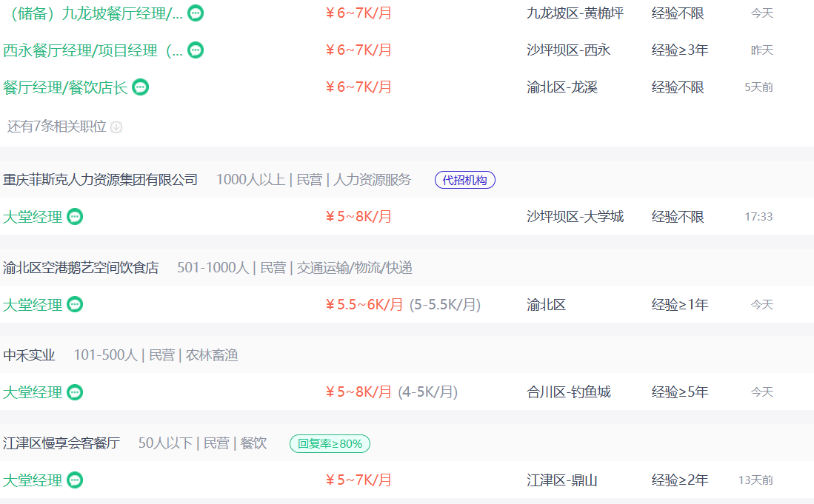814x504 pixels.
Task: Open chat icon next to 西永餐厅经理
Action: point(196,50)
